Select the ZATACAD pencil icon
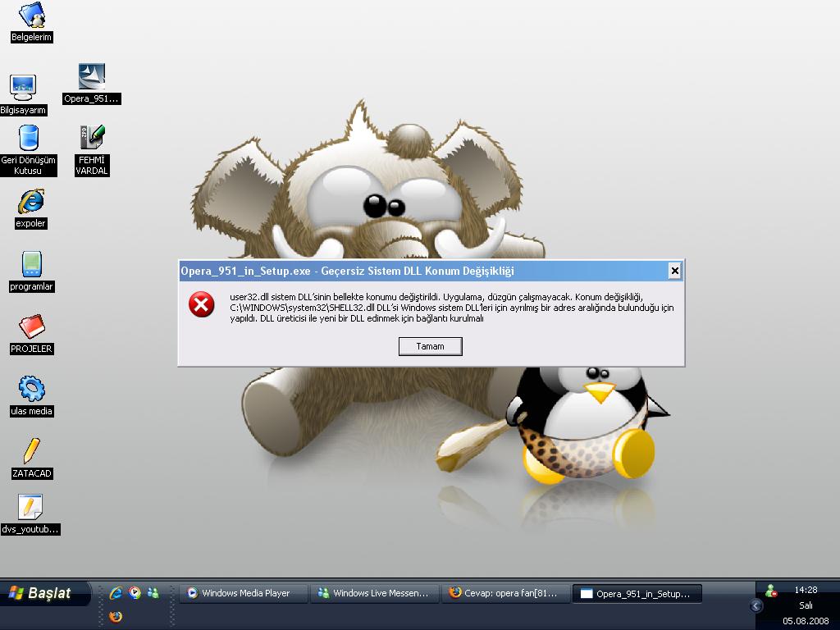This screenshot has width=840, height=630. pos(31,451)
